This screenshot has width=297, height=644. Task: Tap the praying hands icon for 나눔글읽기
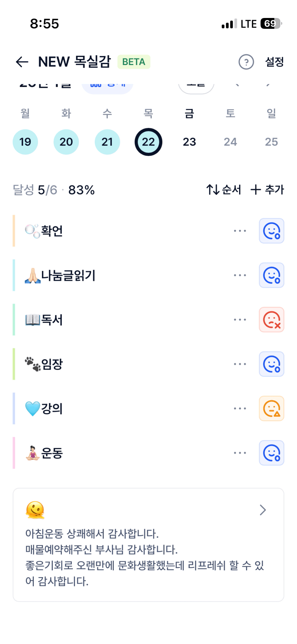tap(32, 275)
